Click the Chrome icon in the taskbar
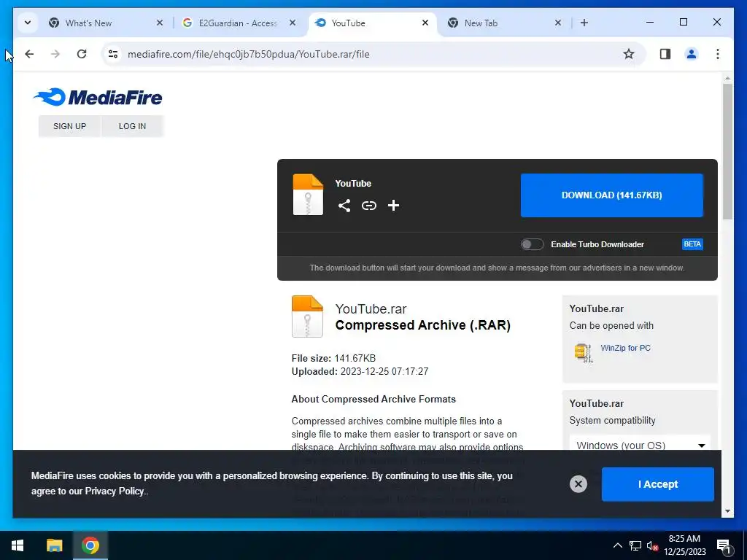 coord(90,545)
